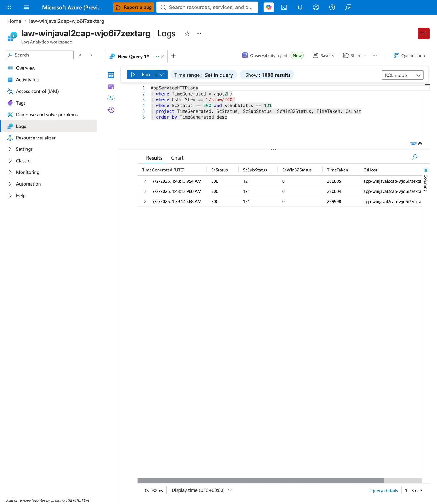Open the help question mark icon

tap(332, 7)
